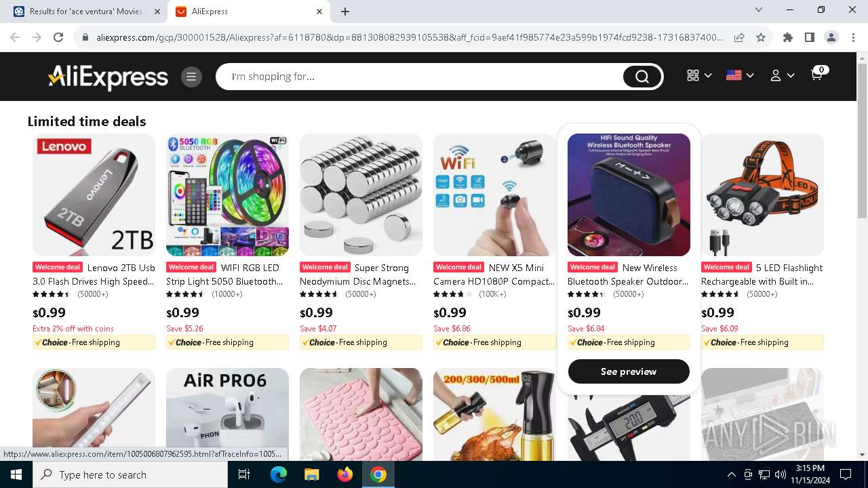Screen dimensions: 868x488
Task: Open the Chrome tab search dropdown arrow
Action: pyautogui.click(x=759, y=10)
